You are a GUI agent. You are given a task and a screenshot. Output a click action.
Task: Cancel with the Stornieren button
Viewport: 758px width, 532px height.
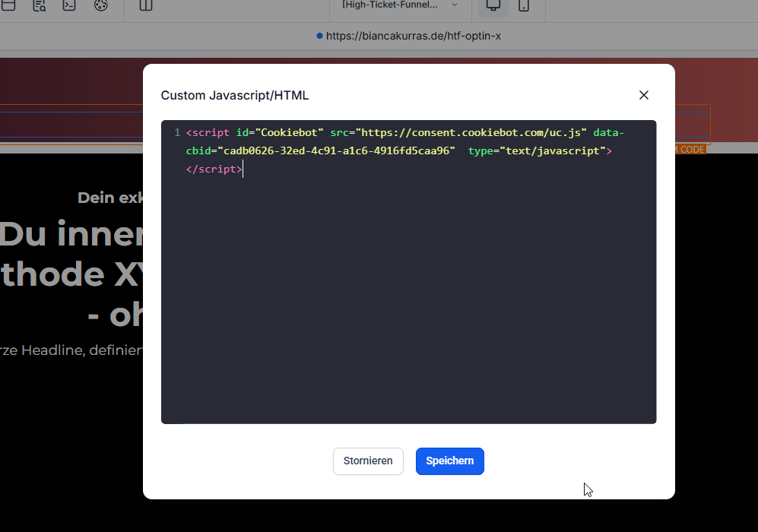[368, 461]
